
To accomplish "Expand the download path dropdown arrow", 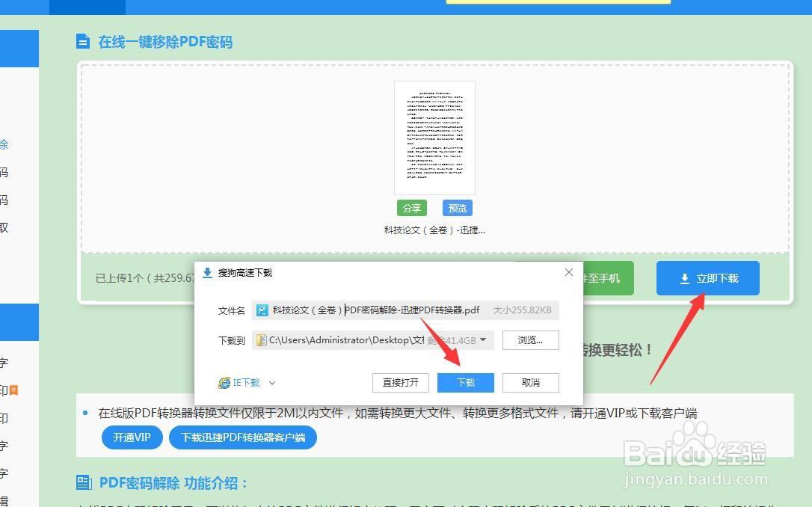I will (483, 339).
